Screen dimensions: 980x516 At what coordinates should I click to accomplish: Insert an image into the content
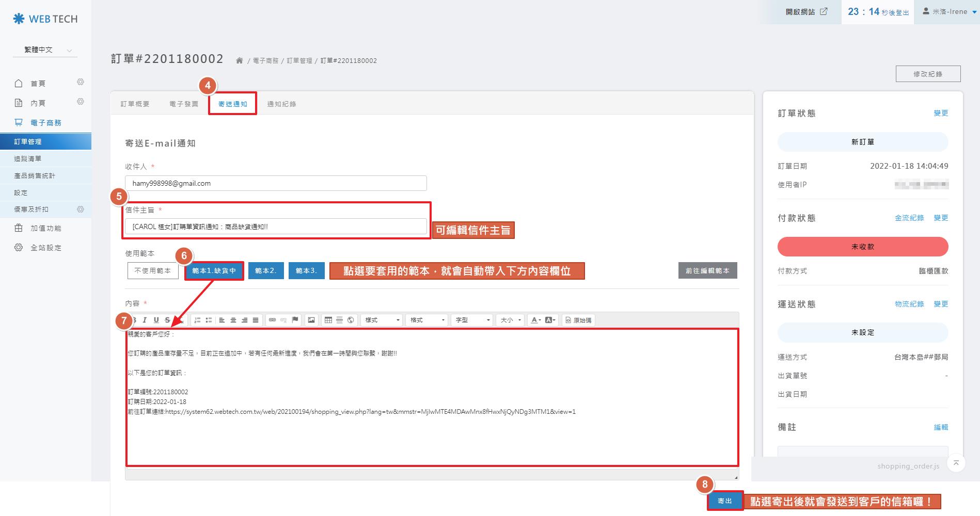[311, 320]
